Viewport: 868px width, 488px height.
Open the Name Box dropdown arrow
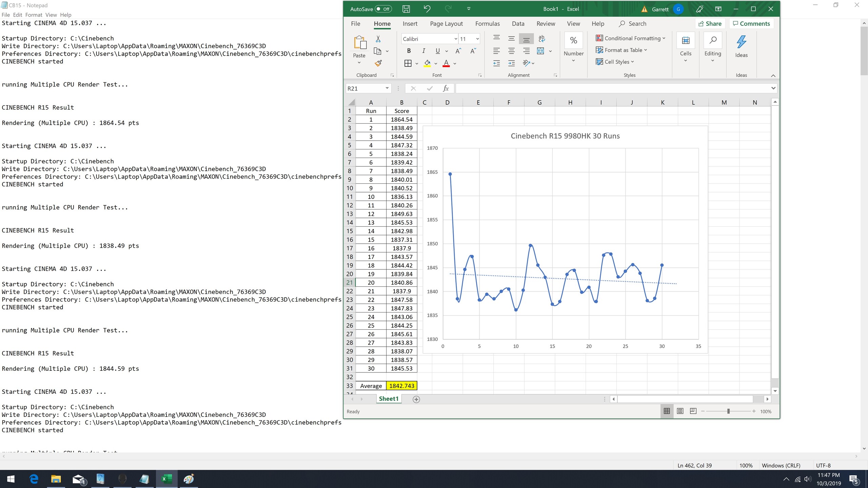[x=387, y=88]
